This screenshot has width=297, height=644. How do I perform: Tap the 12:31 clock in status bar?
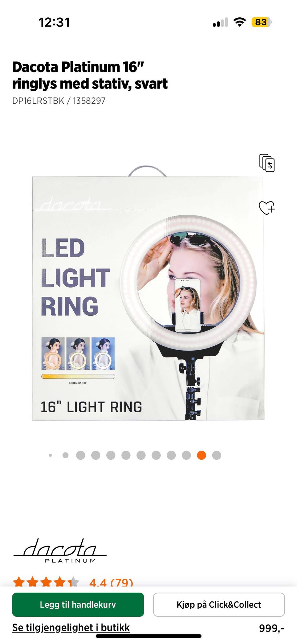coord(54,22)
